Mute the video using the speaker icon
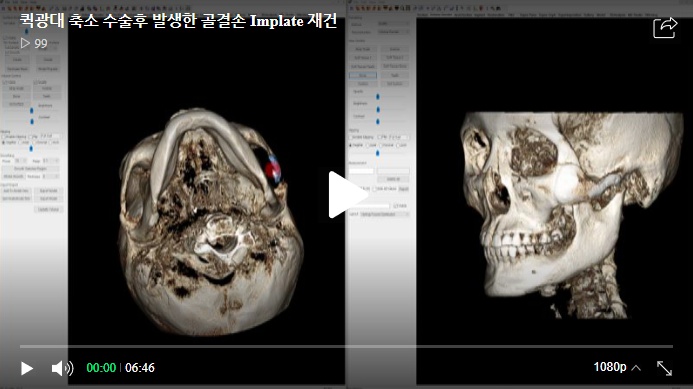This screenshot has height=389, width=693. [x=62, y=368]
